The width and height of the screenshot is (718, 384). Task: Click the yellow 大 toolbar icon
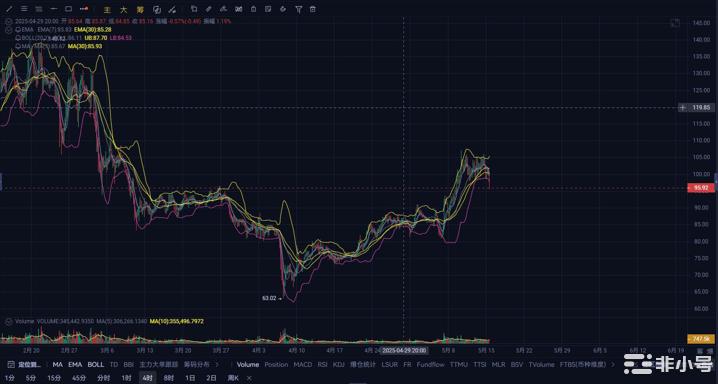tap(124, 9)
